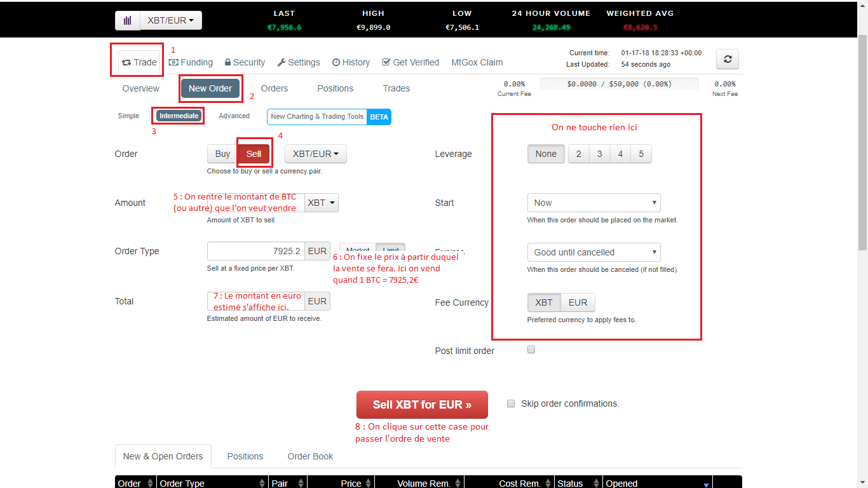868x488 pixels.
Task: Select the Advanced order form mode
Action: click(234, 116)
